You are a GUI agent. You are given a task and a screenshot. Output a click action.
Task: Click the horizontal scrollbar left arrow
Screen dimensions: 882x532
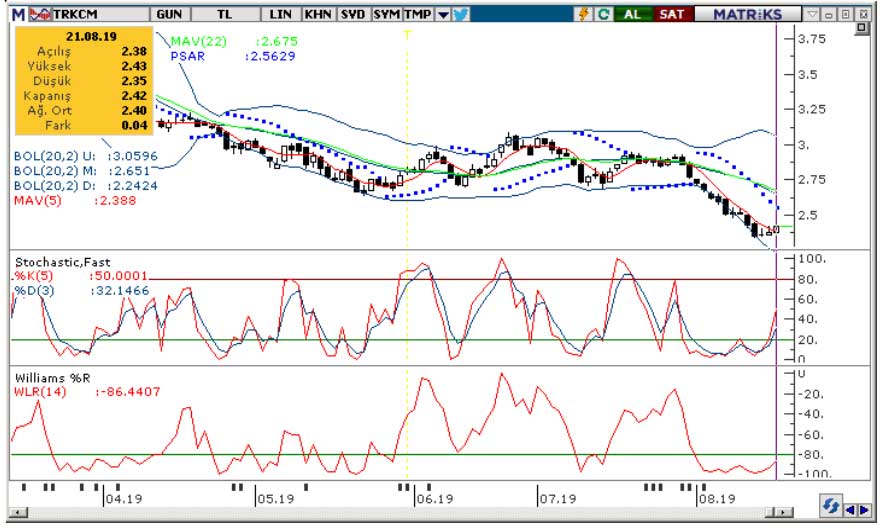tap(19, 512)
